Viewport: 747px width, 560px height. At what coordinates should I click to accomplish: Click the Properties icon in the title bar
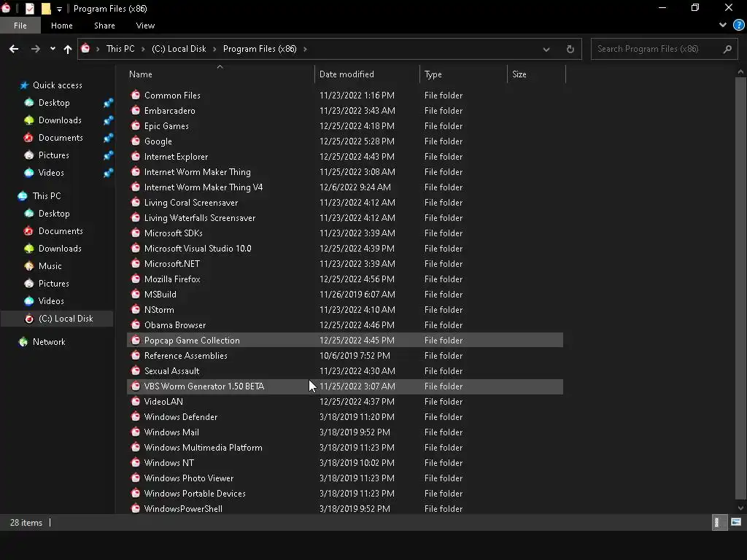click(30, 9)
